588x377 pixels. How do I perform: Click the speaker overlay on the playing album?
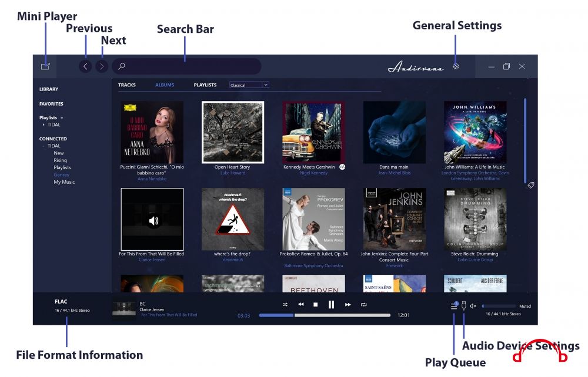click(153, 221)
